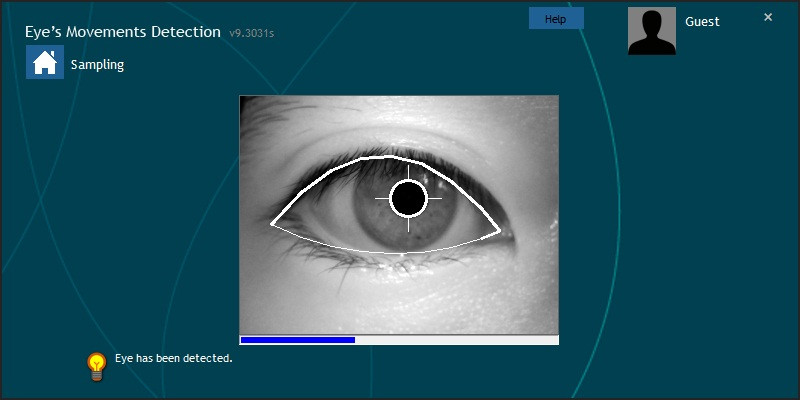Image resolution: width=800 pixels, height=400 pixels.
Task: Click the version number v9.3031s
Action: 252,33
